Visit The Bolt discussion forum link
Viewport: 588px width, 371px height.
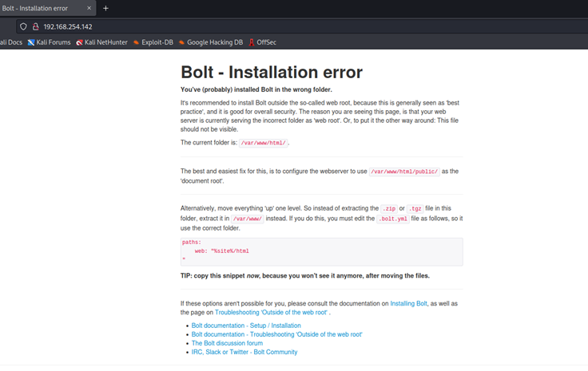227,343
